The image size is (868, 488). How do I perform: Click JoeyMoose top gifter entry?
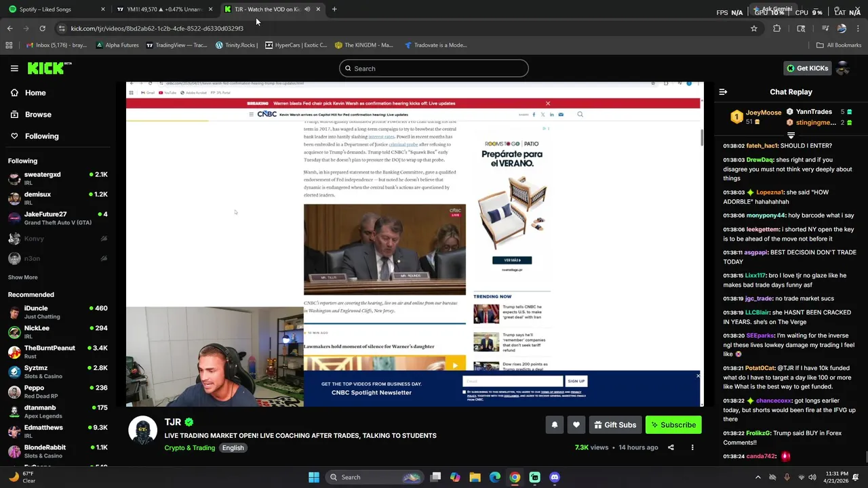coord(756,117)
